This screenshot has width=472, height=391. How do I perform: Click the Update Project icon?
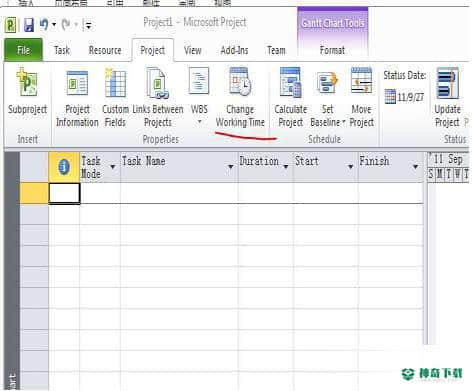pos(447,83)
